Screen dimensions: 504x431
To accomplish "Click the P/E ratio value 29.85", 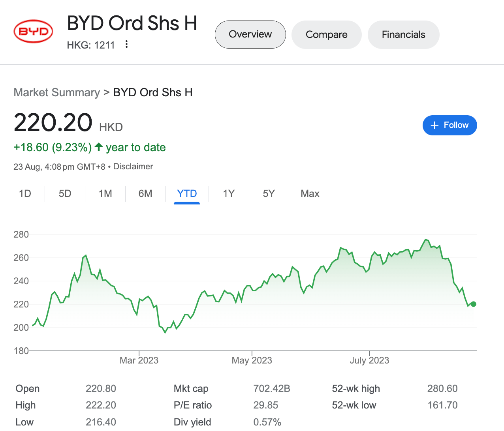I will [x=266, y=405].
